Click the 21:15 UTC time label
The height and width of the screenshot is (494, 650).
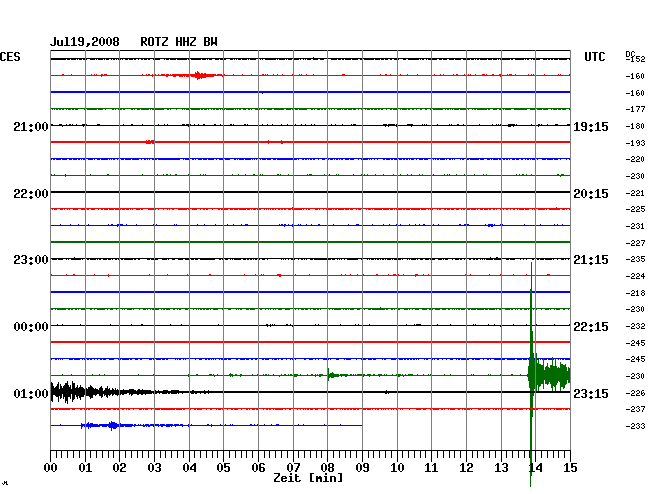point(591,260)
